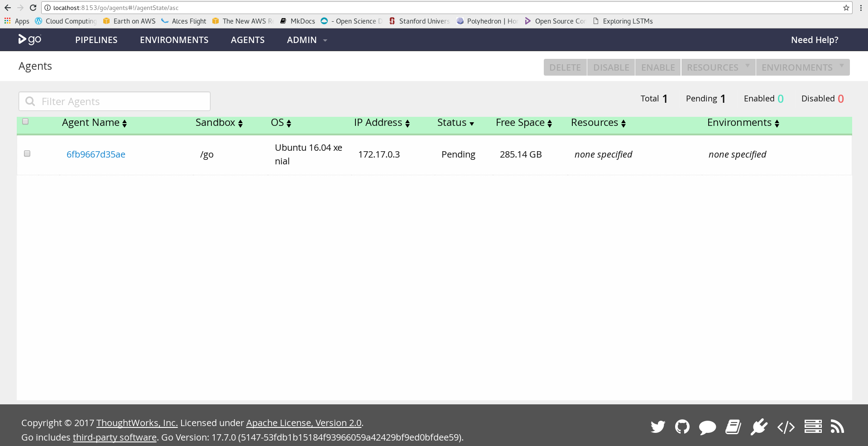Open the Environments dropdown button
The width and height of the screenshot is (868, 446).
pyautogui.click(x=802, y=67)
